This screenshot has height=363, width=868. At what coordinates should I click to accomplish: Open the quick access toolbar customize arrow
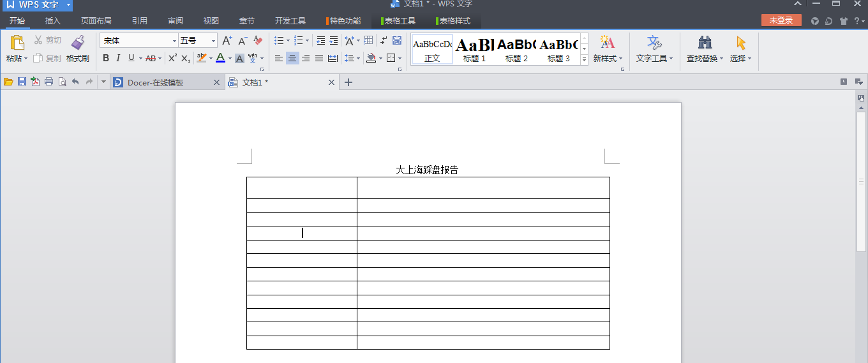tap(103, 82)
